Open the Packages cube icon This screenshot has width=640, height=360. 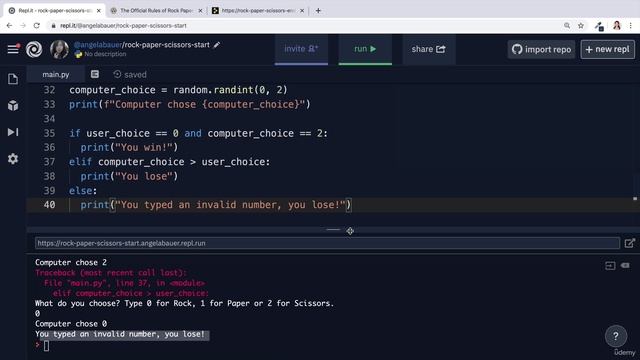[13, 105]
